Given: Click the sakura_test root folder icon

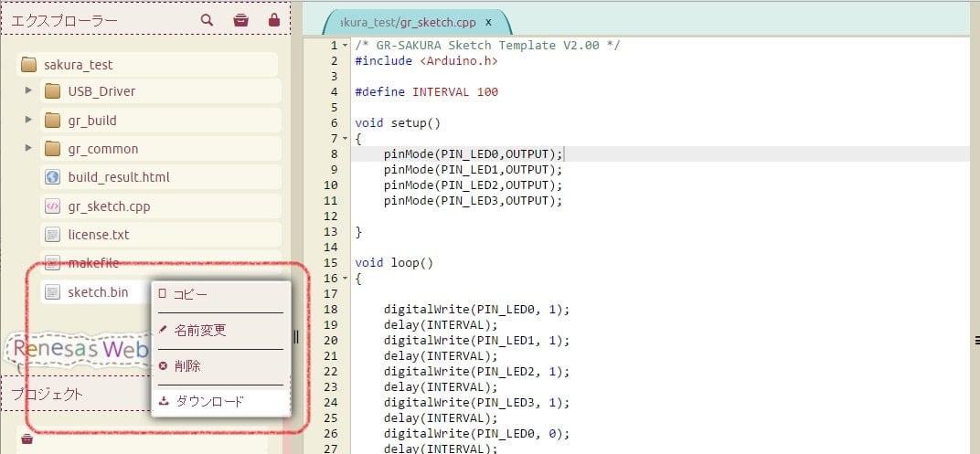Looking at the screenshot, I should coord(28,65).
